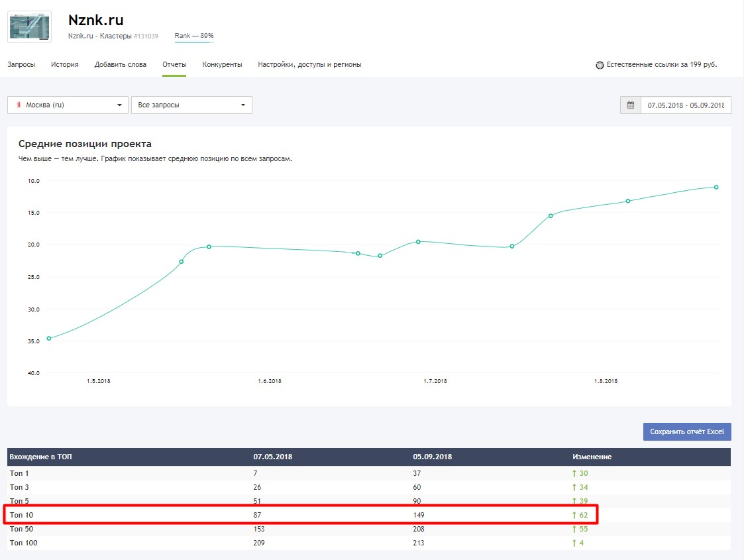Click Сохранить отчёт Excel button
Image resolution: width=744 pixels, height=560 pixels.
click(687, 431)
